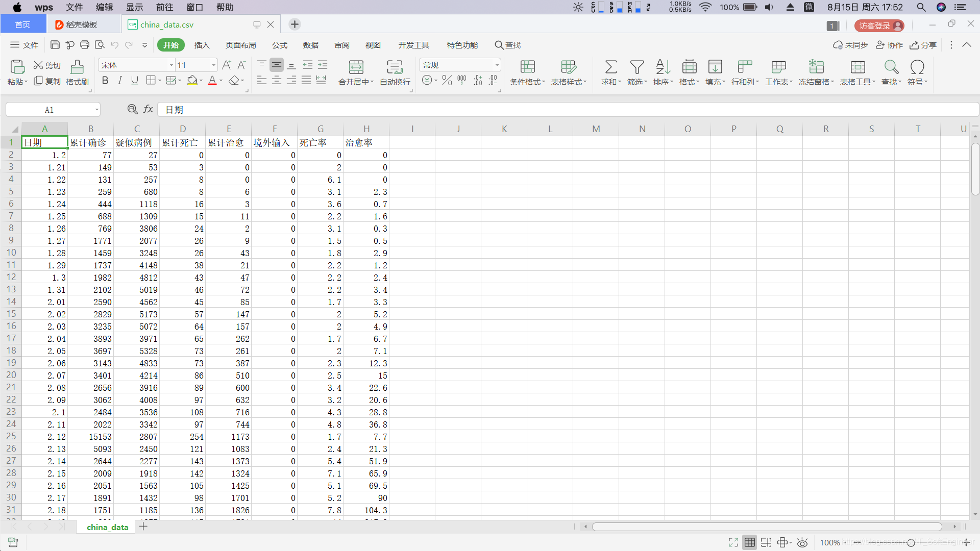Open the number format dropdown 常规
Viewport: 980px width, 551px height.
[497, 65]
